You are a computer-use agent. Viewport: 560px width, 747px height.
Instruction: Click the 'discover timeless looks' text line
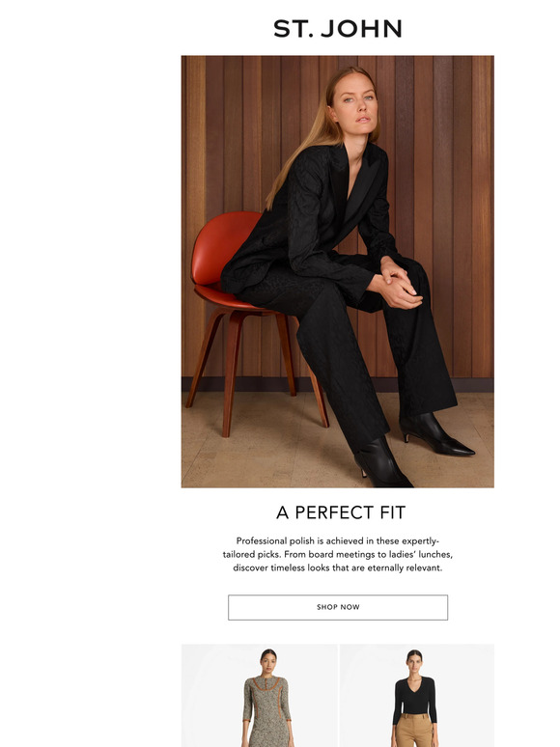tap(337, 567)
